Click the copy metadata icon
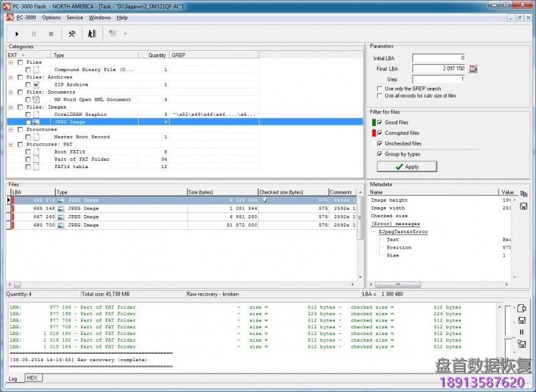This screenshot has width=536, height=392. pyautogui.click(x=523, y=194)
